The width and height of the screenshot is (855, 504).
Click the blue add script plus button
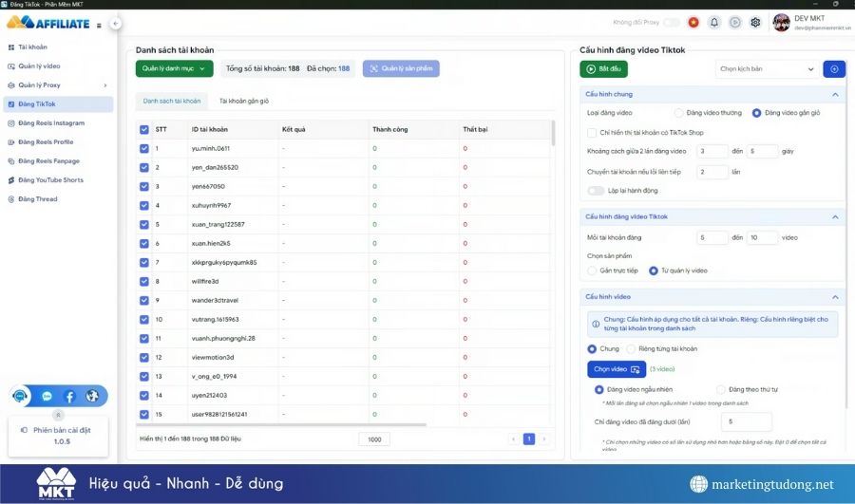[834, 69]
